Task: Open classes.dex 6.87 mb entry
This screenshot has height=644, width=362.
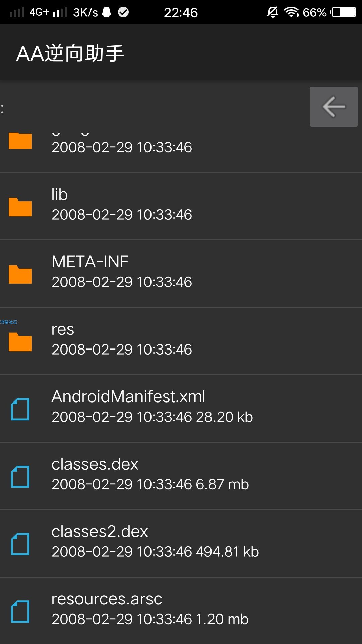Action: 181,476
